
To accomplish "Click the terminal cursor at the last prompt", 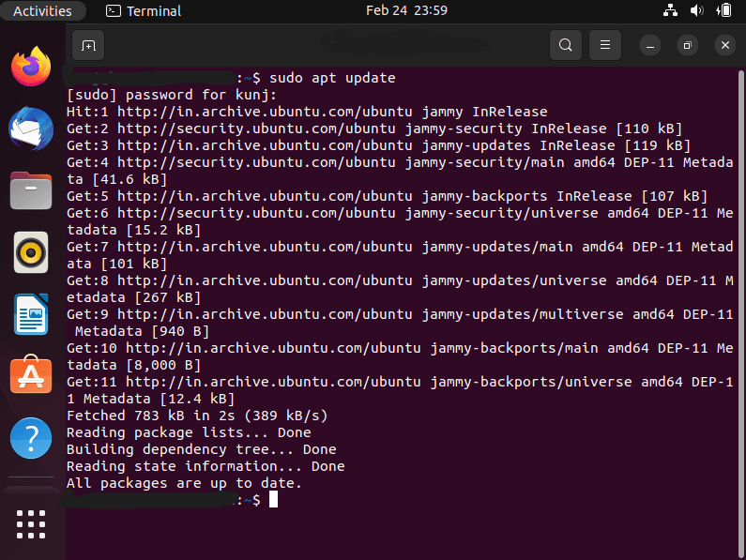I will click(273, 500).
